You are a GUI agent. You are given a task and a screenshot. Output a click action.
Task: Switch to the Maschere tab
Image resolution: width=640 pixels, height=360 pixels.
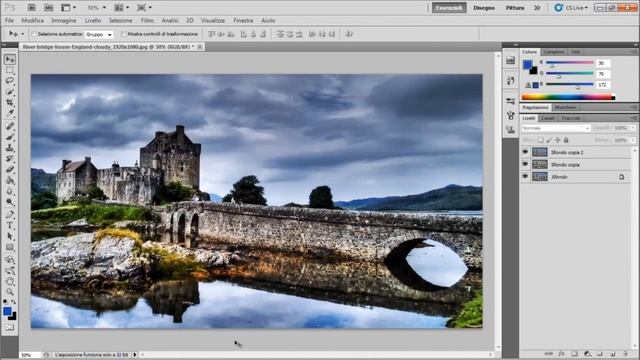pos(565,107)
